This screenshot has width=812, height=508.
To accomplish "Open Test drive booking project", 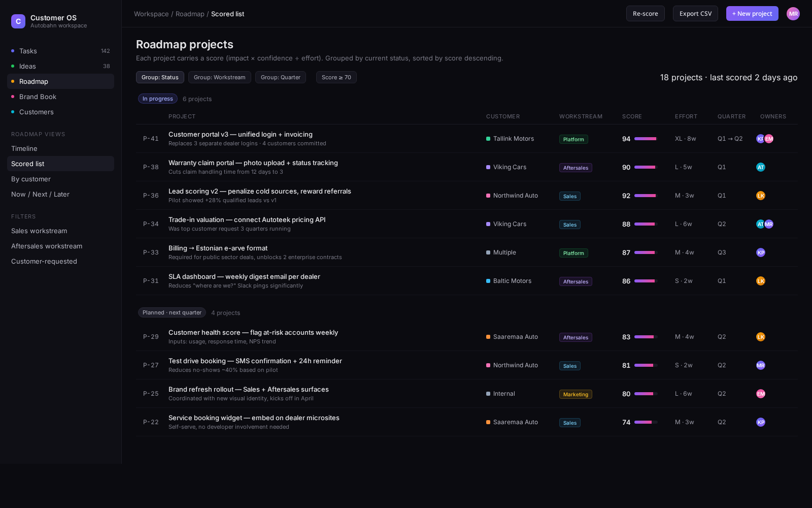I will [255, 361].
